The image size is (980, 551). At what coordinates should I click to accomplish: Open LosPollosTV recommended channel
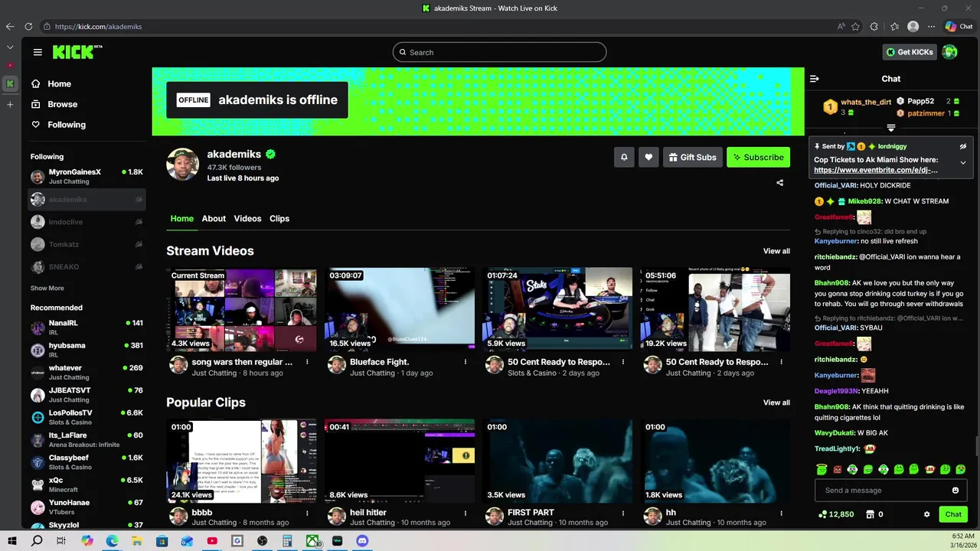(87, 417)
